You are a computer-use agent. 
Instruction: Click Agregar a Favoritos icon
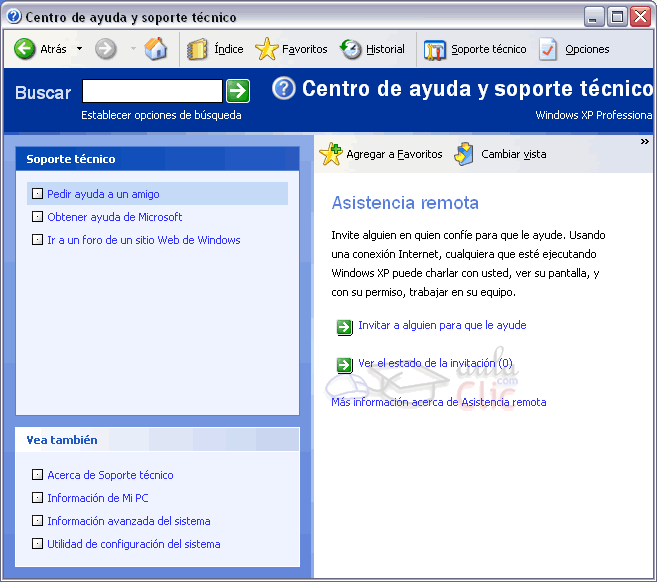pyautogui.click(x=330, y=155)
